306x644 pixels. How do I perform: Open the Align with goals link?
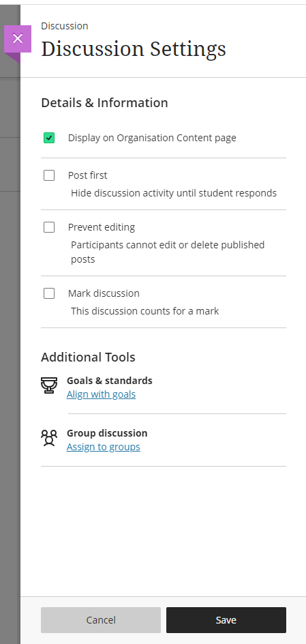102,394
